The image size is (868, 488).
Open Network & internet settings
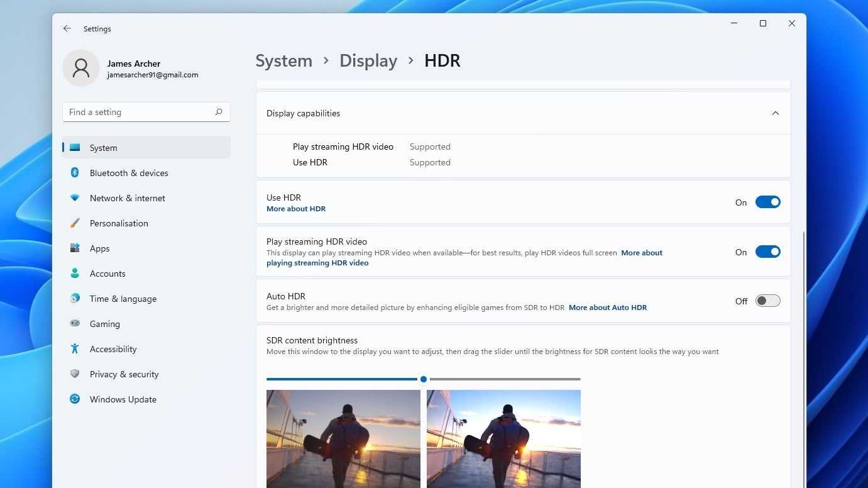146,198
